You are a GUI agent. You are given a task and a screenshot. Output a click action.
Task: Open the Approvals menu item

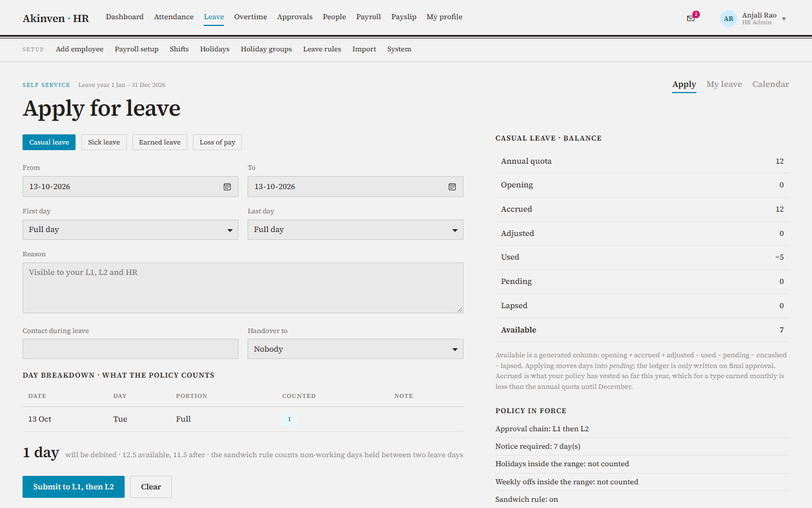point(295,17)
